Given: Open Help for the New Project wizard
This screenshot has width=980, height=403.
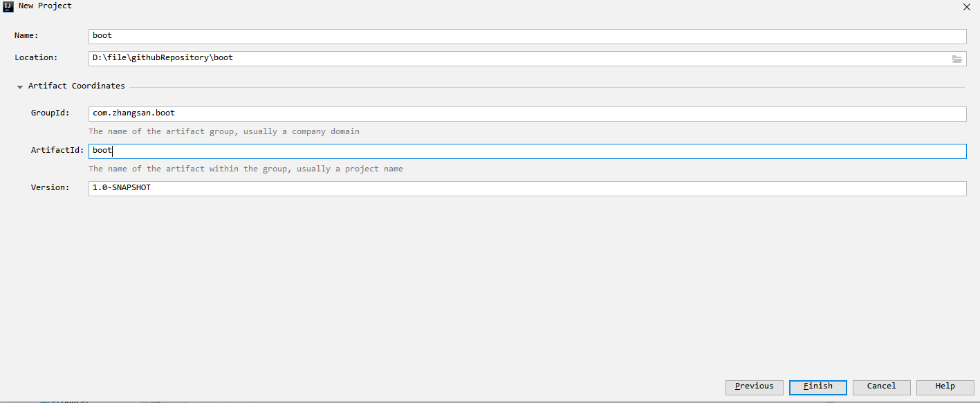Looking at the screenshot, I should point(945,387).
